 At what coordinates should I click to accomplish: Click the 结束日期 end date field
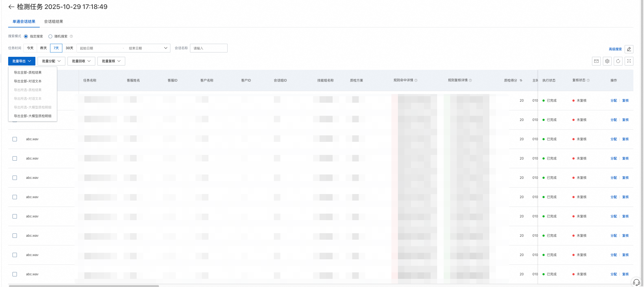coord(144,48)
